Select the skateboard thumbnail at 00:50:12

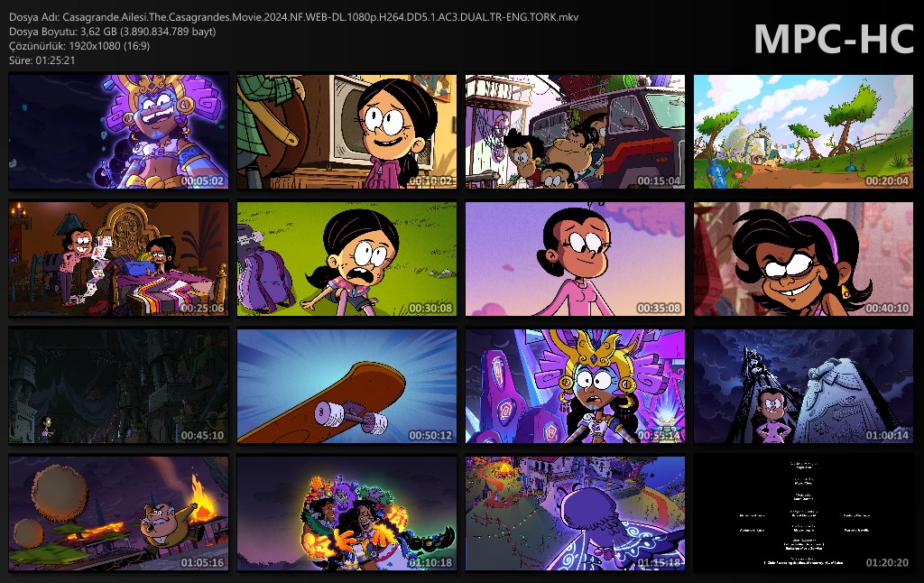[x=346, y=386]
